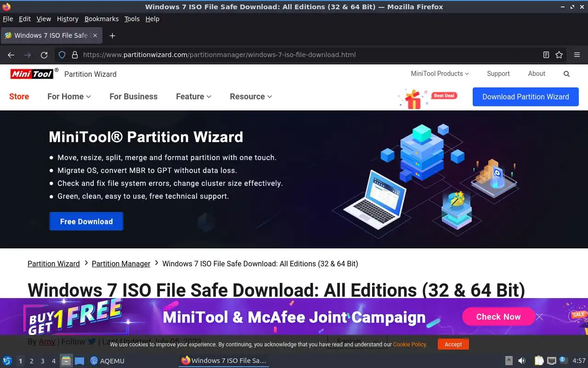Click the tray eject arrow icon
Image resolution: width=588 pixels, height=368 pixels.
[x=509, y=361]
